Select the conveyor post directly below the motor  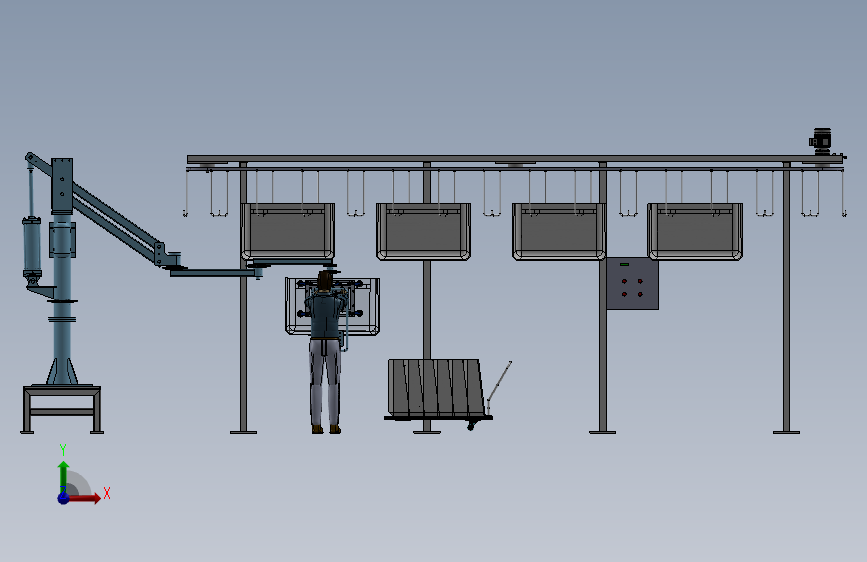(786, 298)
